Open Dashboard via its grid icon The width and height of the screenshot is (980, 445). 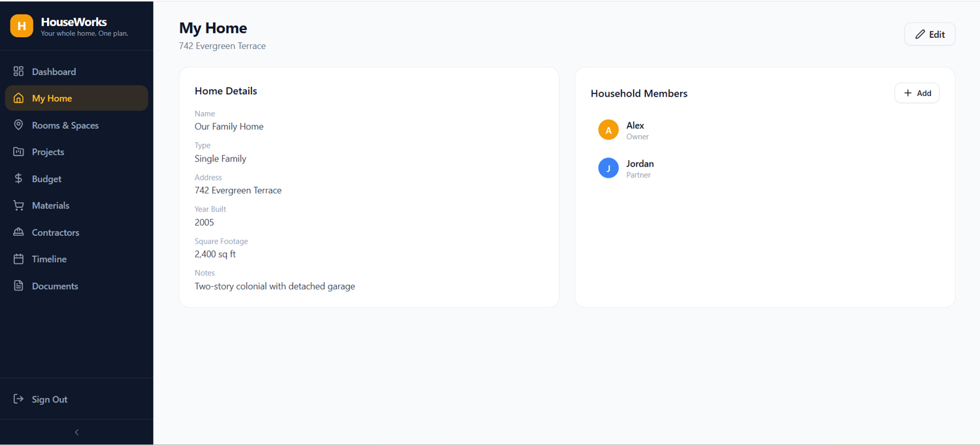(x=18, y=71)
